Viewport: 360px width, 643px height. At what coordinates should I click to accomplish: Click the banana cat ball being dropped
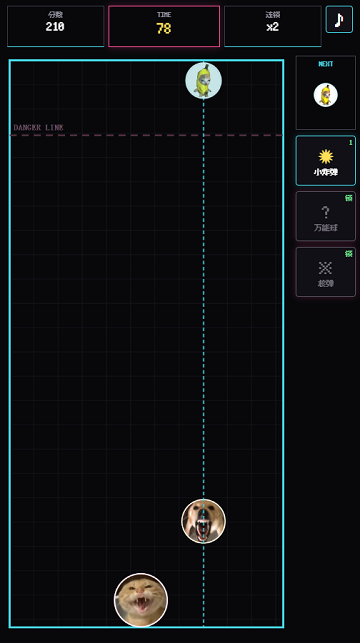pos(203,81)
